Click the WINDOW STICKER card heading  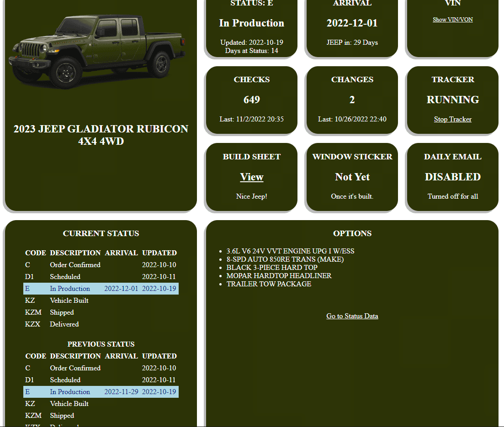[x=352, y=157]
